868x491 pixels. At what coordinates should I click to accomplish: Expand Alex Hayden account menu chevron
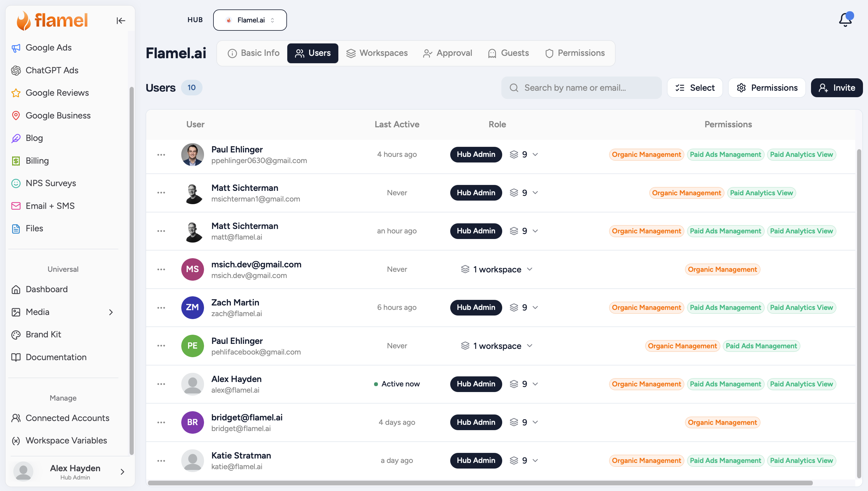coord(122,472)
